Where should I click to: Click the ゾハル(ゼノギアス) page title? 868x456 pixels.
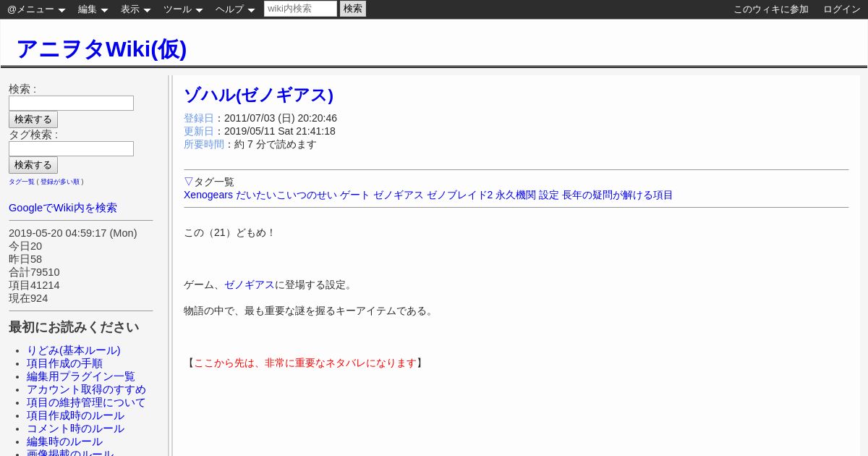click(x=258, y=95)
